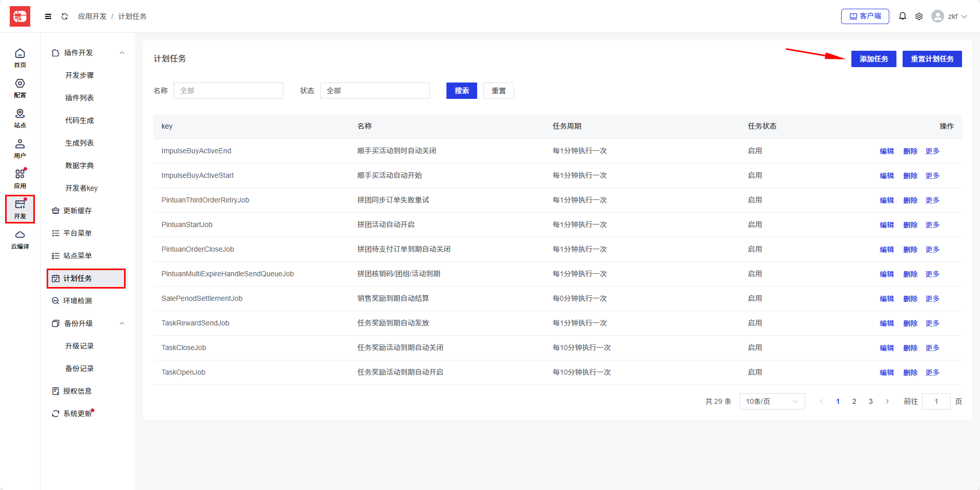Select 更新缓存 in the side menu
Viewport: 980px width, 490px height.
click(x=77, y=211)
